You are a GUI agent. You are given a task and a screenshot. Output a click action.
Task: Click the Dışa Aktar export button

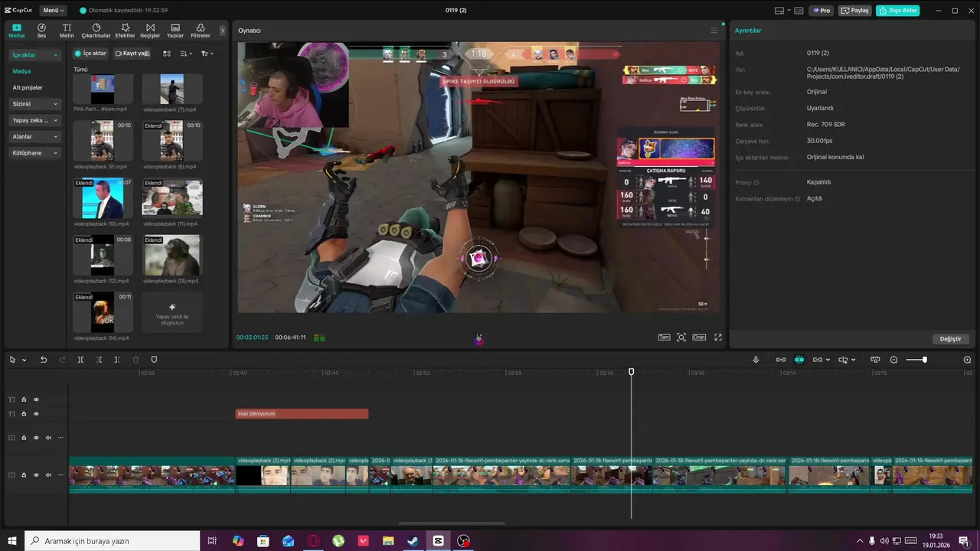click(x=898, y=11)
